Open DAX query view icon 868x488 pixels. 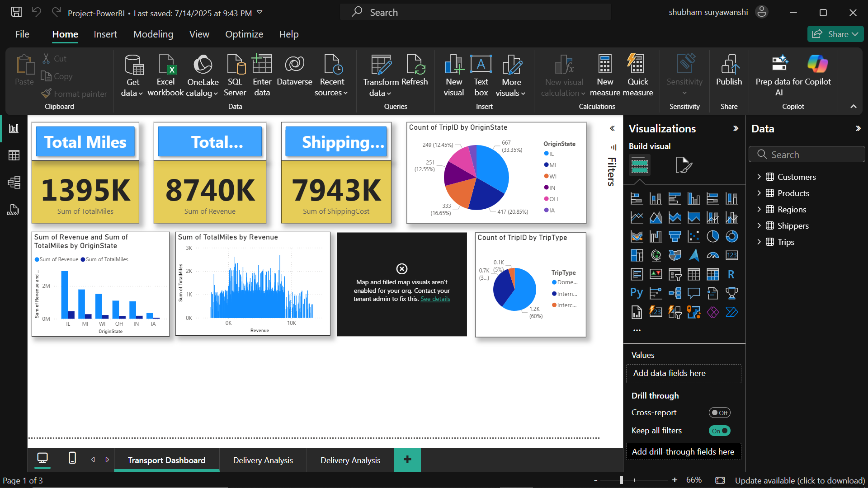click(x=13, y=210)
